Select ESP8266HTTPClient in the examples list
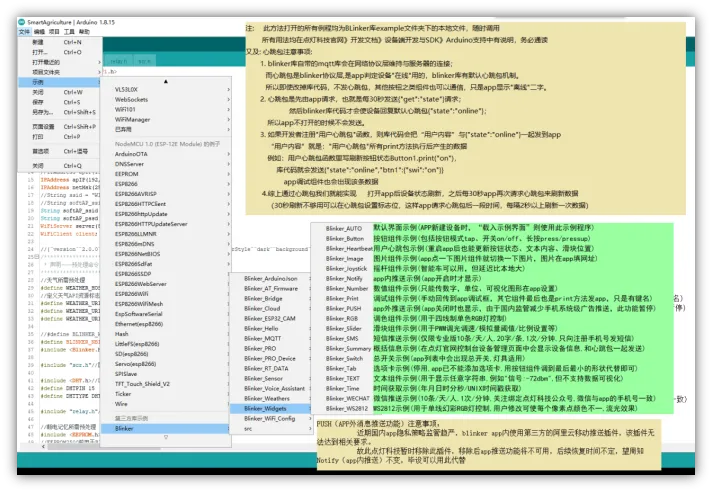 coord(166,204)
